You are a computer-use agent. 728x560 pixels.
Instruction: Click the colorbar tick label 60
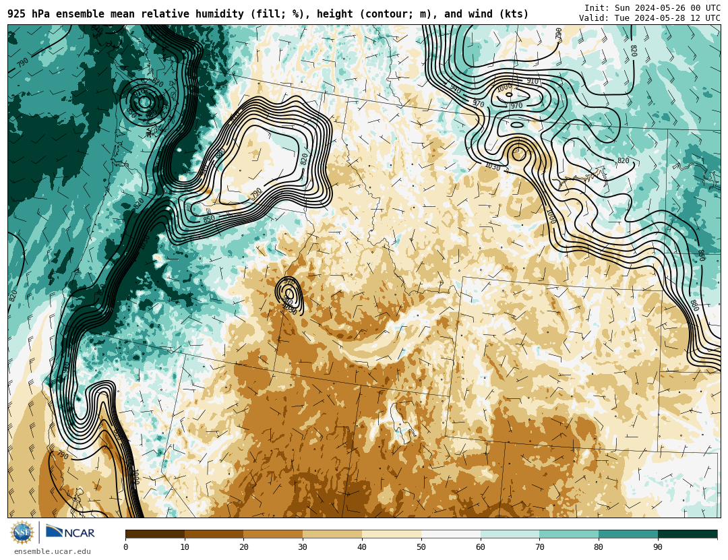tap(481, 547)
